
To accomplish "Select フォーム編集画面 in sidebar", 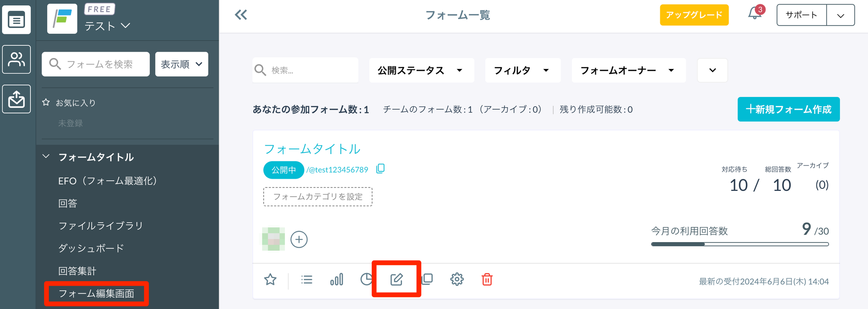I will coord(96,293).
